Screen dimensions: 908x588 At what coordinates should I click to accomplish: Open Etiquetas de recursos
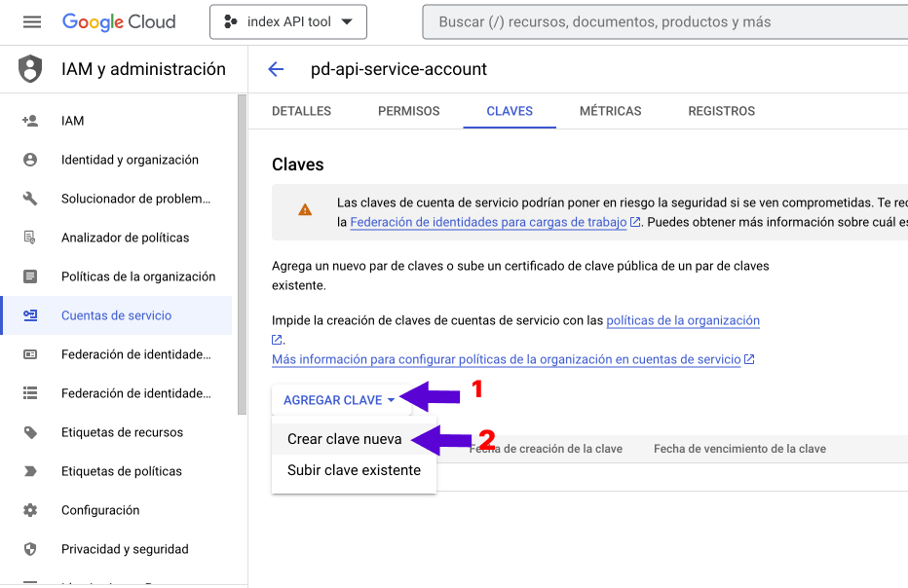(x=116, y=432)
